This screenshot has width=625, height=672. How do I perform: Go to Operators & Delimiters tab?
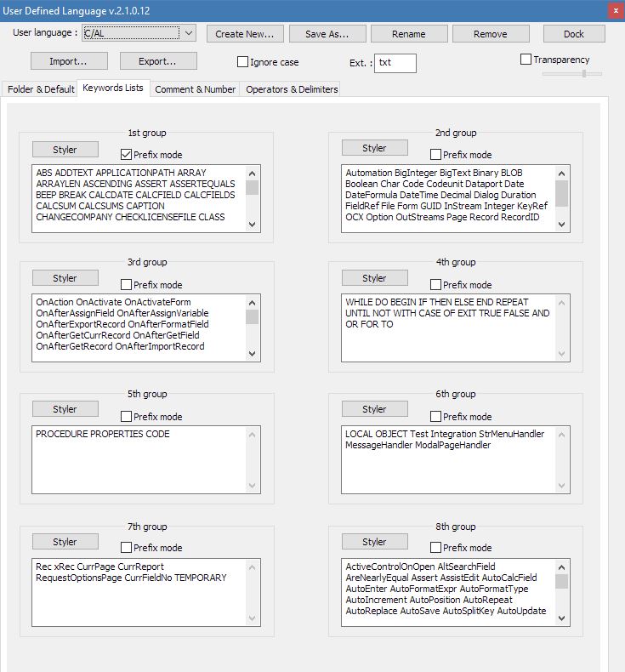coord(292,89)
